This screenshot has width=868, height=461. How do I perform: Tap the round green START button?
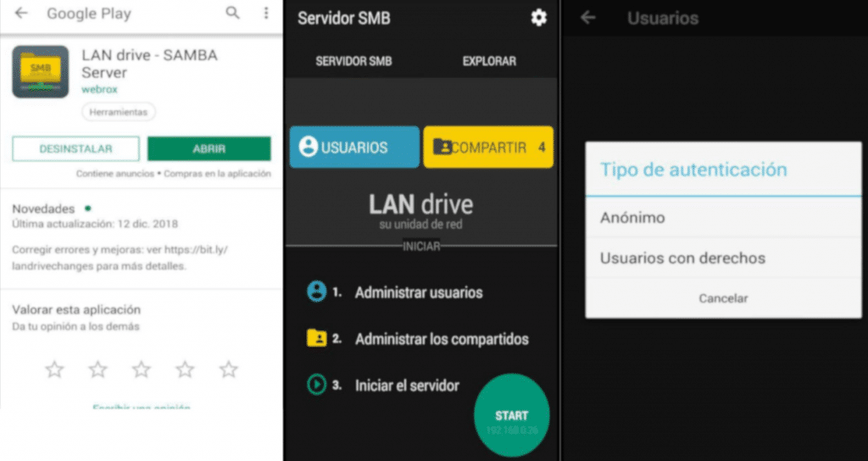point(511,415)
